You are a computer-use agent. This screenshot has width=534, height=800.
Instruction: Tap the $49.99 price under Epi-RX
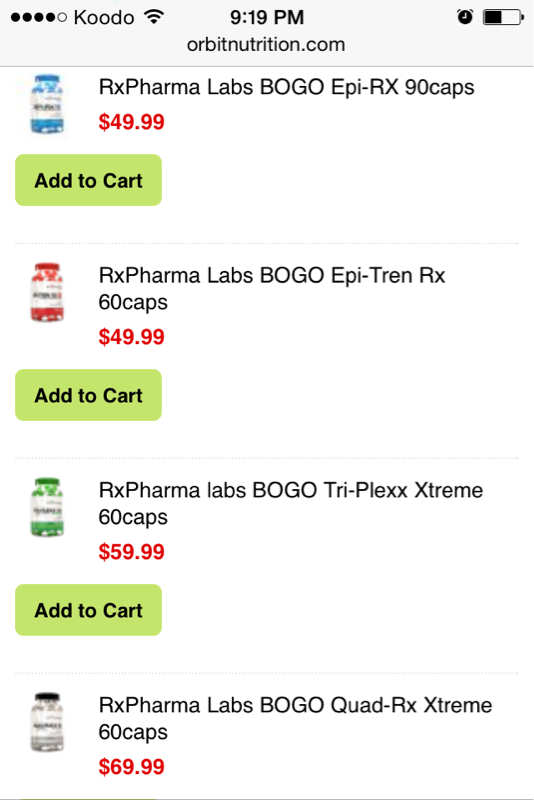[x=132, y=122]
